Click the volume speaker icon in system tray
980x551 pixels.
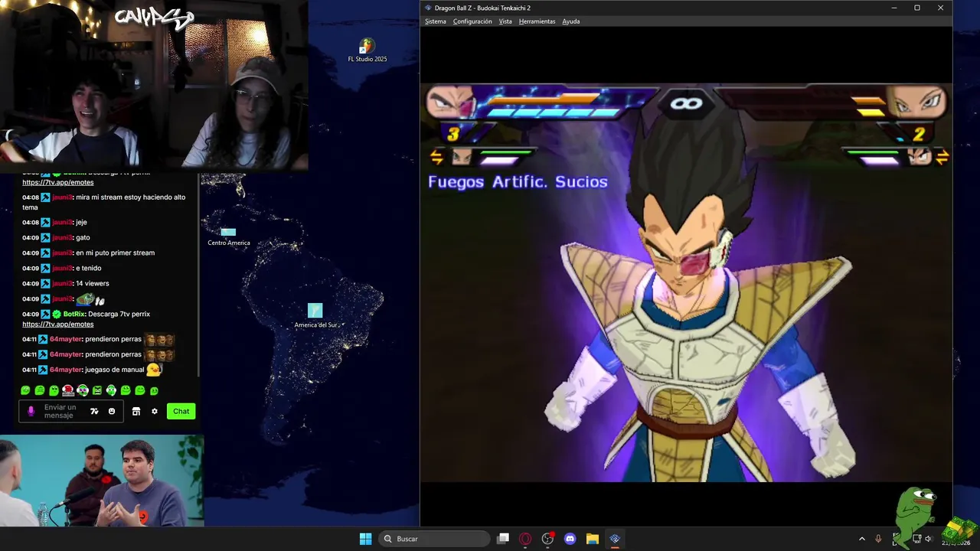pyautogui.click(x=928, y=539)
